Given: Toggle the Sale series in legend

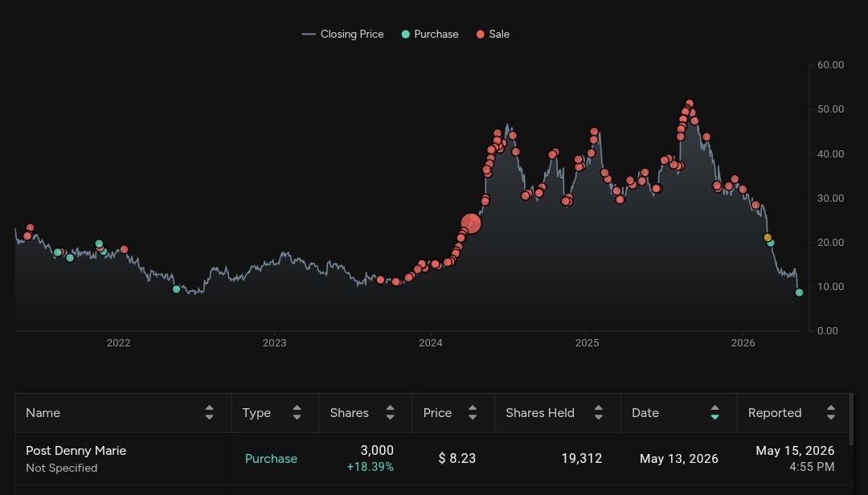Looking at the screenshot, I should pos(493,35).
